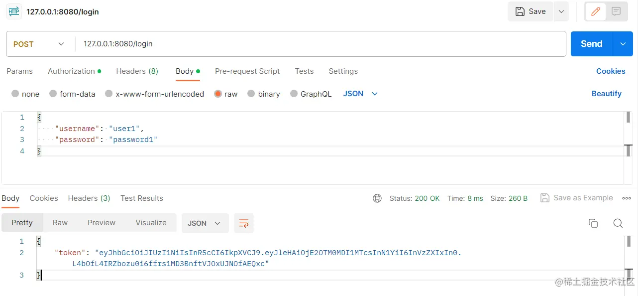Click the Beautify link
Viewport: 644px width, 296px height.
pyautogui.click(x=607, y=94)
